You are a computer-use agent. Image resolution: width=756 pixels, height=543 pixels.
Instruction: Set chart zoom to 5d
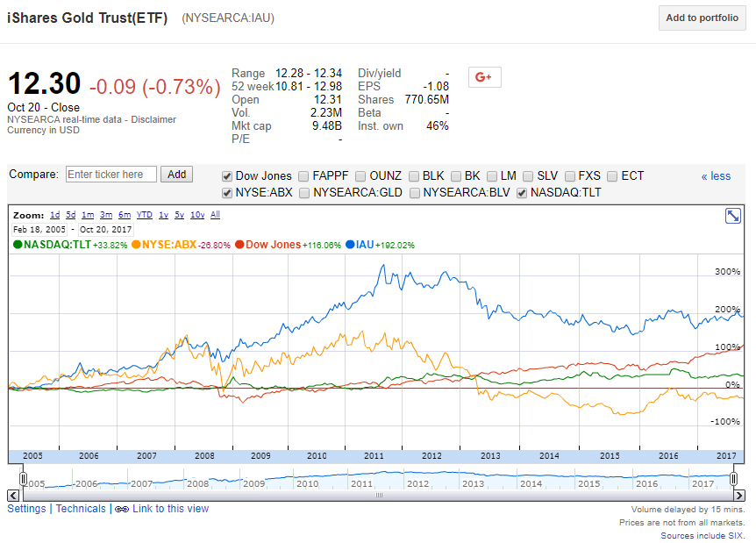pos(71,215)
